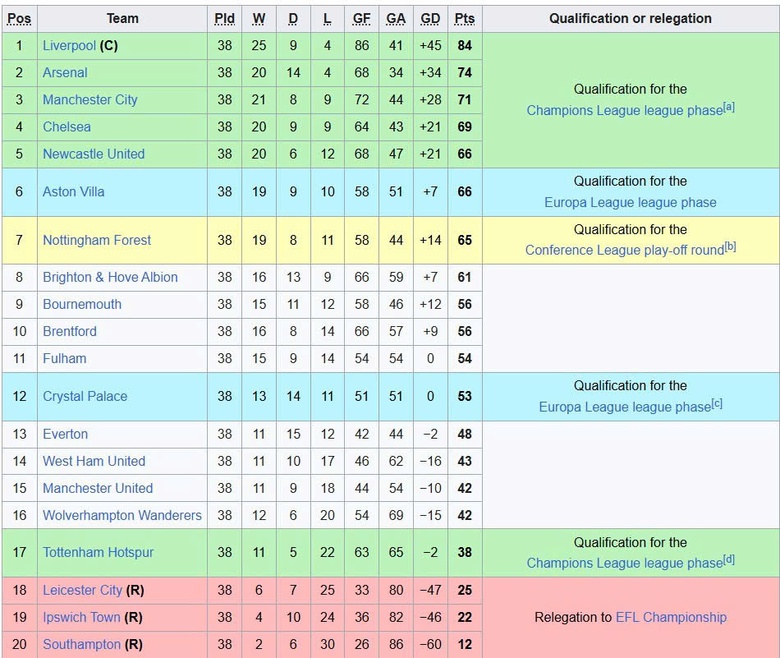This screenshot has width=780, height=658.
Task: Click the Pts column header
Action: pos(464,19)
